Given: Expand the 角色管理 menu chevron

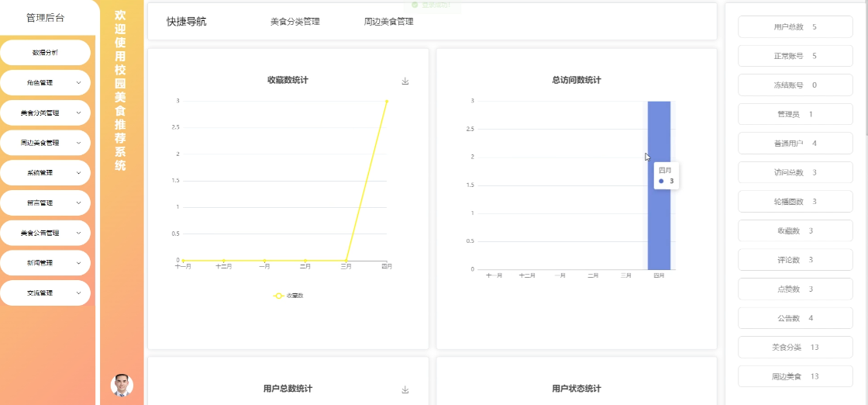Looking at the screenshot, I should coord(78,82).
